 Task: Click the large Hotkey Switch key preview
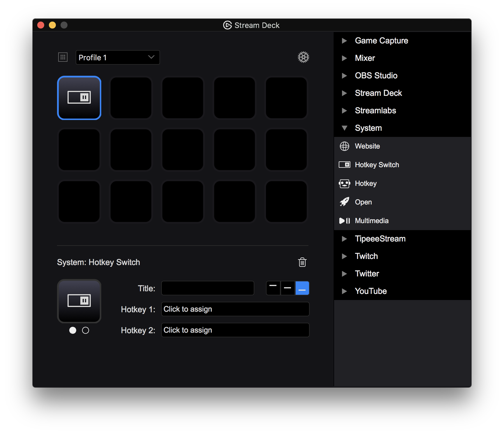79,301
